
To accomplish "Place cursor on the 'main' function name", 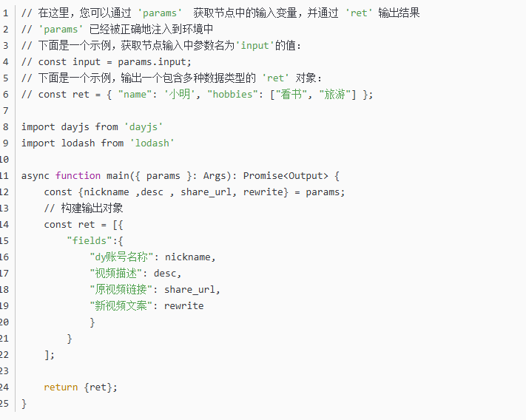I will tap(118, 175).
